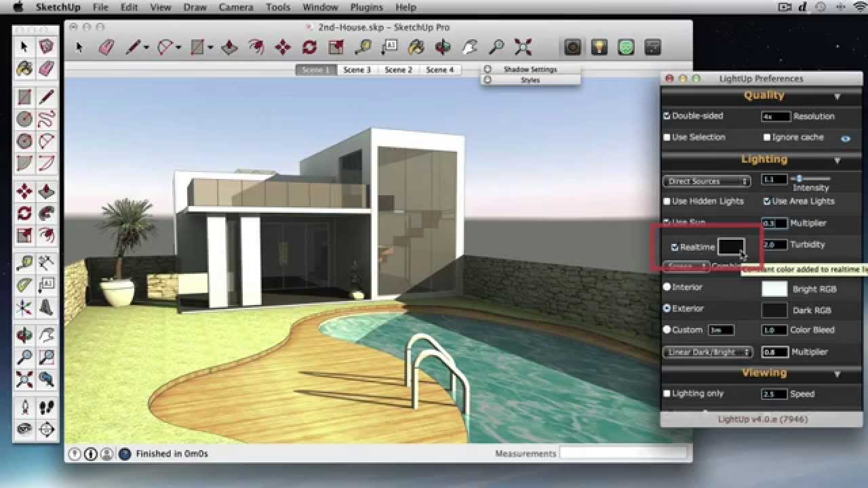Select the Zoom Window tool
This screenshot has height=488, width=868.
[x=46, y=356]
